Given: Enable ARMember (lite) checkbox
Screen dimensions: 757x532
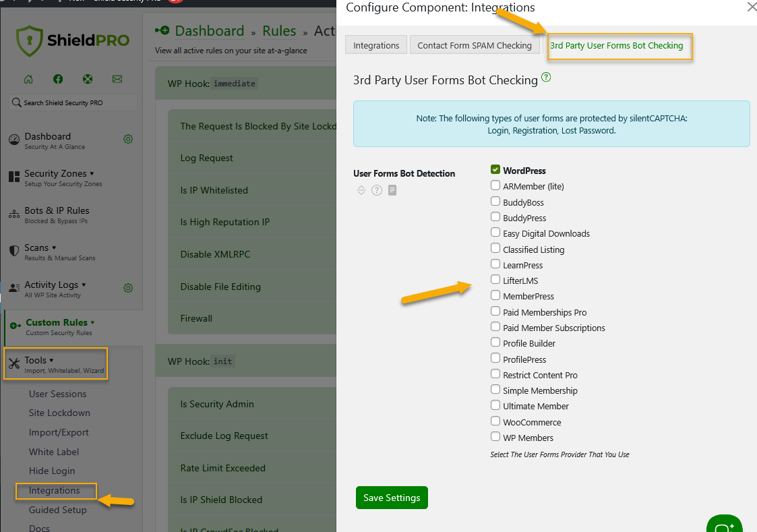Looking at the screenshot, I should click(495, 185).
